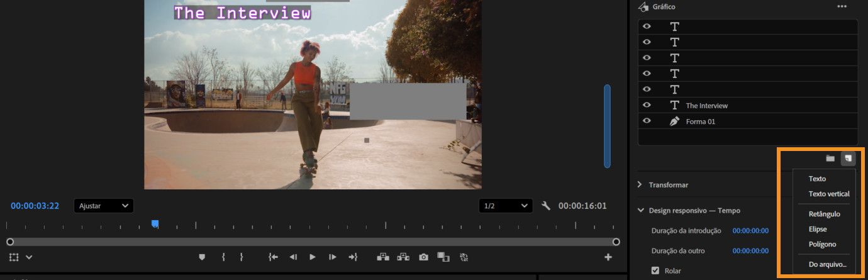Click the T icon of The Interview layer
Image resolution: width=868 pixels, height=280 pixels.
coord(674,105)
